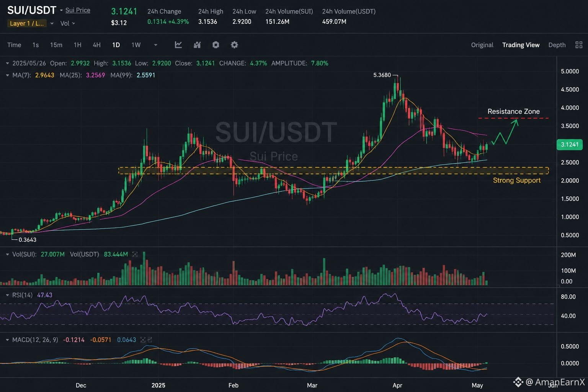Click the MACD value -0.1214
This screenshot has height=392, width=588.
tap(74, 340)
